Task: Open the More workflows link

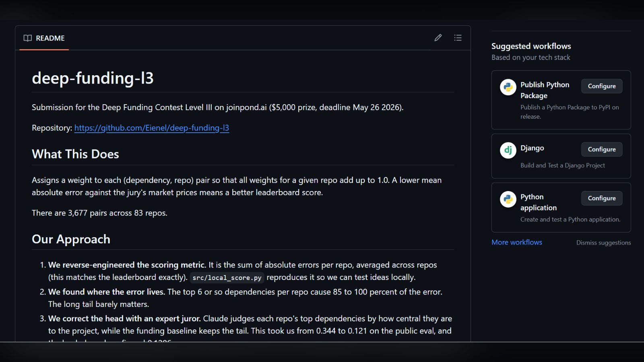Action: coord(517,242)
